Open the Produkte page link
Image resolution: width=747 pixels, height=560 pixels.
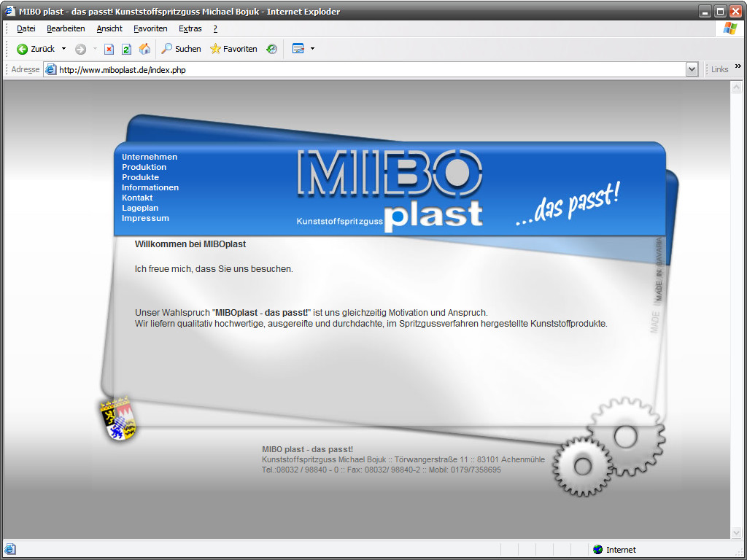140,177
